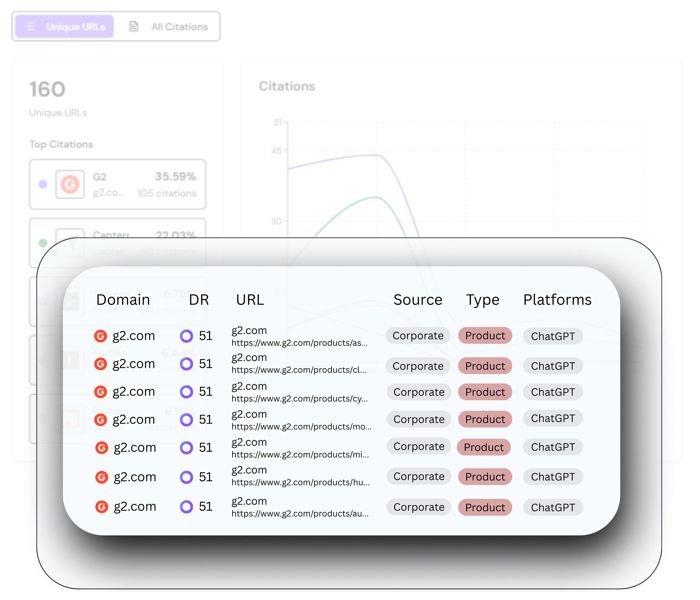The height and width of the screenshot is (600, 700).
Task: Click Product type tag in third row
Action: tap(485, 392)
